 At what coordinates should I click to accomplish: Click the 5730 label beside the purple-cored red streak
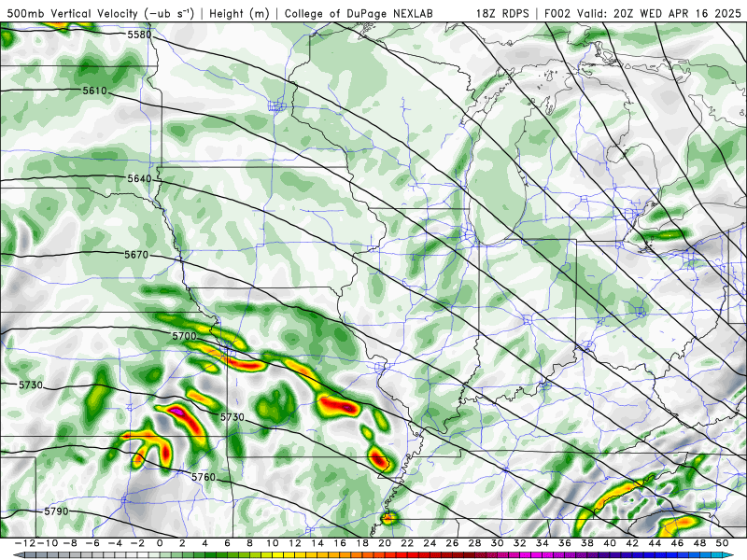pyautogui.click(x=232, y=417)
